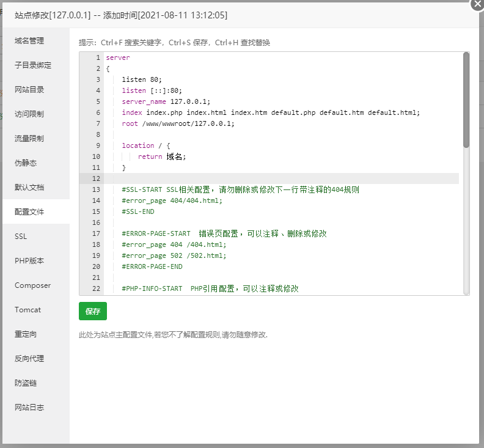Close the site modification dialog
Screen dimensions: 484x448
point(477,4)
